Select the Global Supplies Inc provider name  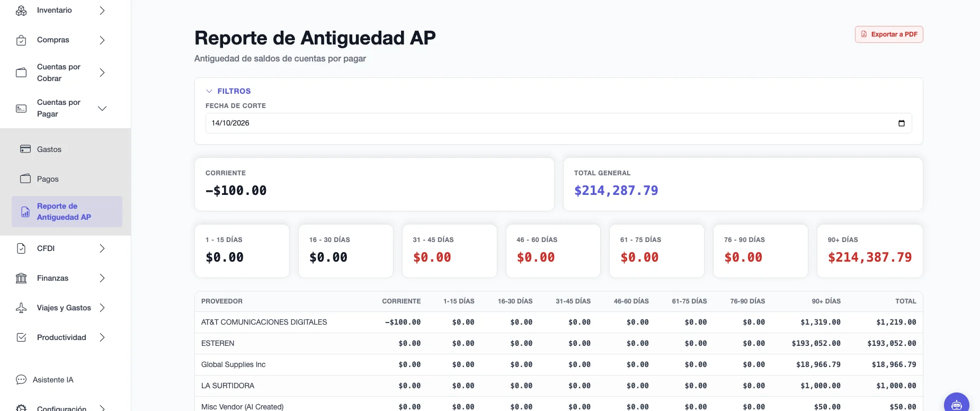click(234, 364)
